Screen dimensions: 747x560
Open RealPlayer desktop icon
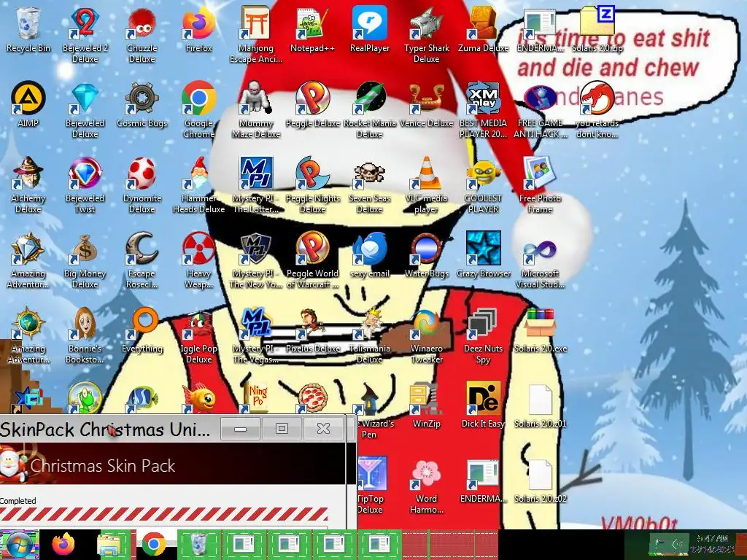coord(370,30)
